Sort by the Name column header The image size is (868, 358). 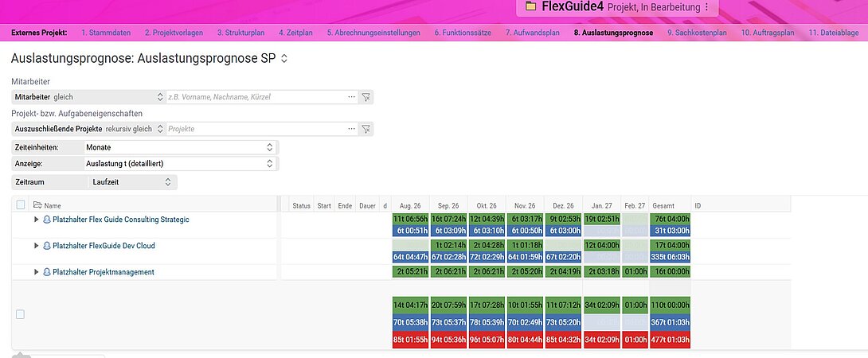[53, 205]
